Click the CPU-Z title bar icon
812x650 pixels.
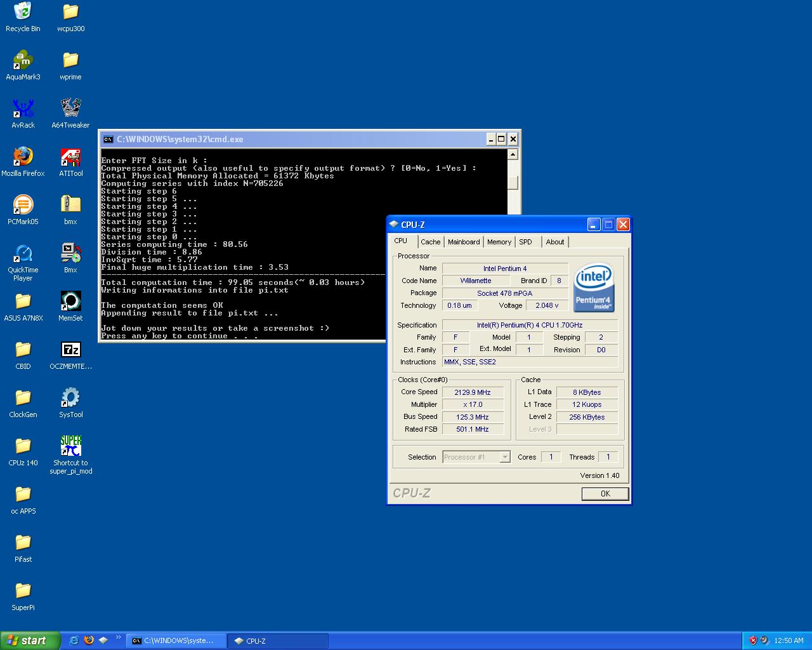coord(394,225)
